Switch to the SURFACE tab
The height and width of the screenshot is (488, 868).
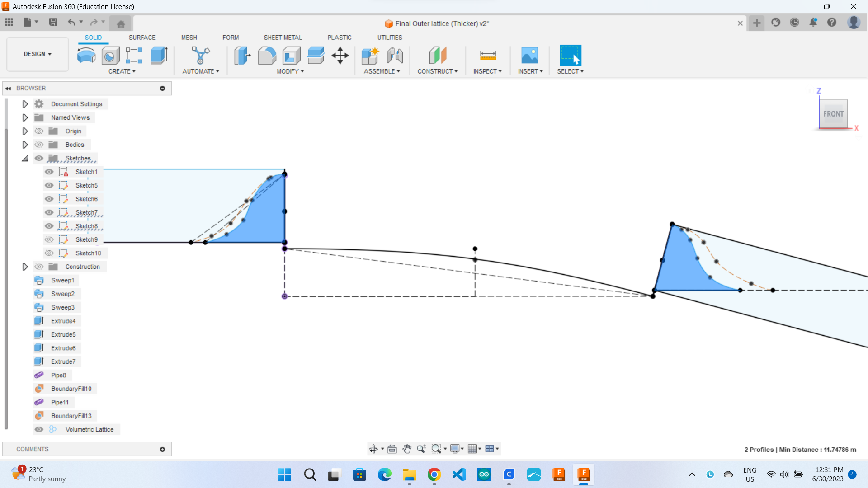[x=142, y=38]
